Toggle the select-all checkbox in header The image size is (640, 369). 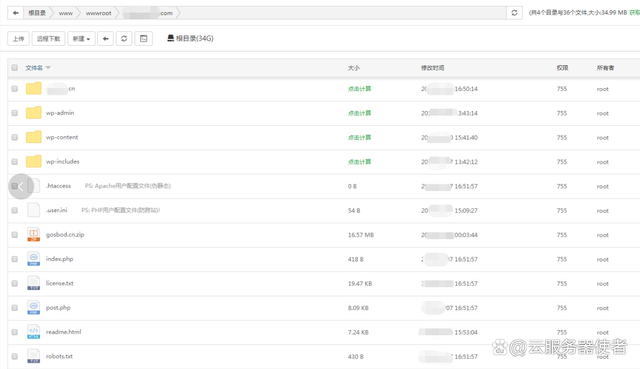tap(15, 68)
